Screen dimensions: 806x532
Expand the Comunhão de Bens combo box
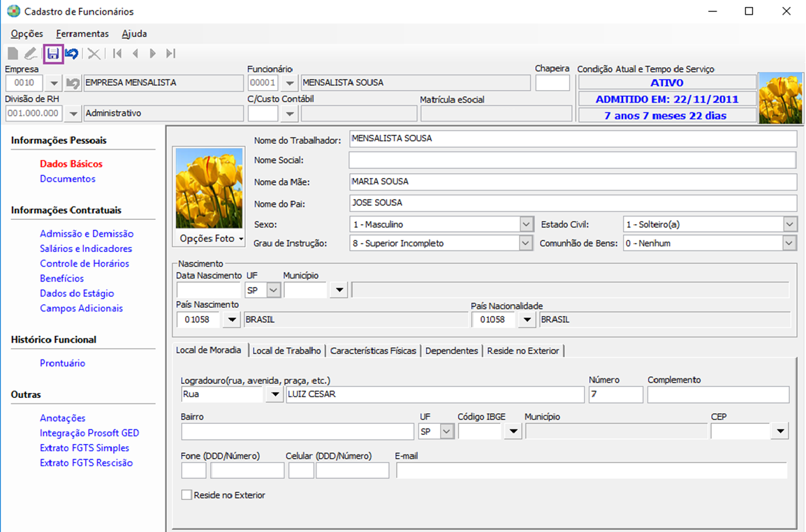pos(789,244)
